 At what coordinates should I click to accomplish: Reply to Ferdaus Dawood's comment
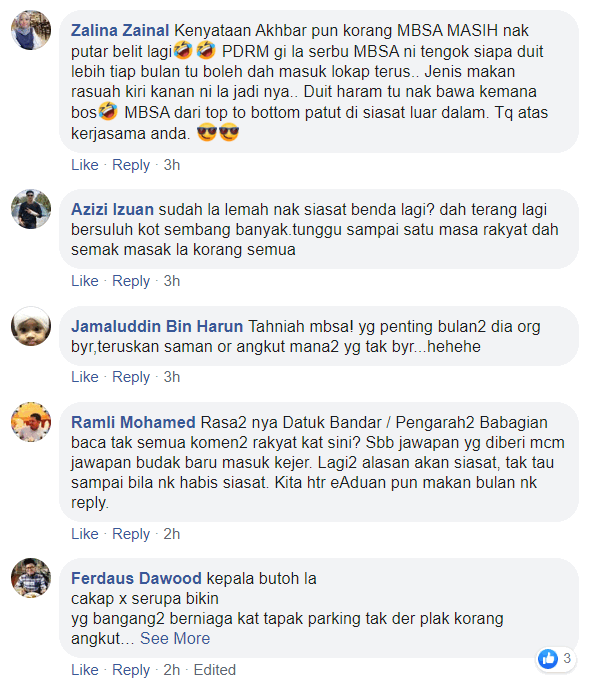point(131,670)
